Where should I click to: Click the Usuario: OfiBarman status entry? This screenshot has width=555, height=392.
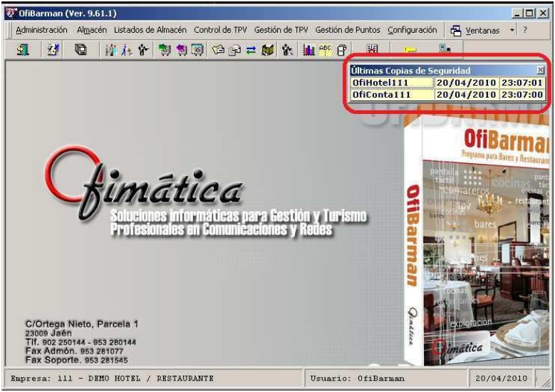[387, 378]
